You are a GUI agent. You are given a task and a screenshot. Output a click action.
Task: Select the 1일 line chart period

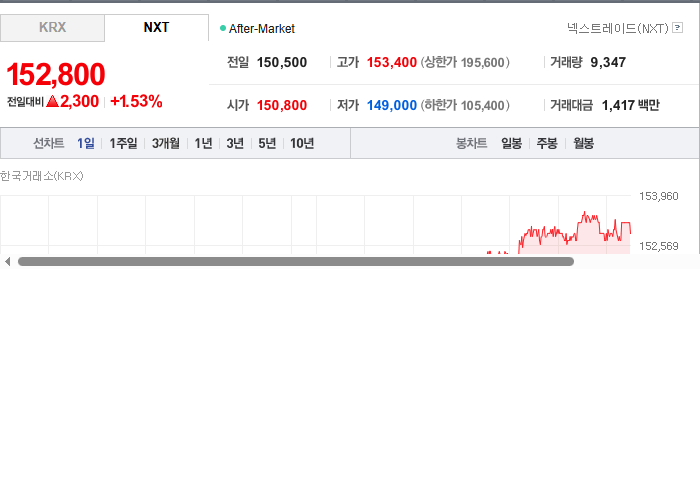tap(85, 143)
